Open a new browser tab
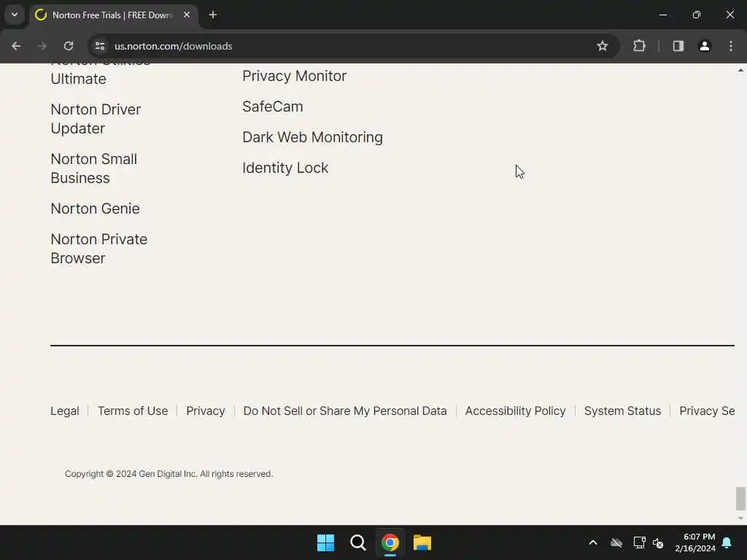The width and height of the screenshot is (747, 560). 213,15
